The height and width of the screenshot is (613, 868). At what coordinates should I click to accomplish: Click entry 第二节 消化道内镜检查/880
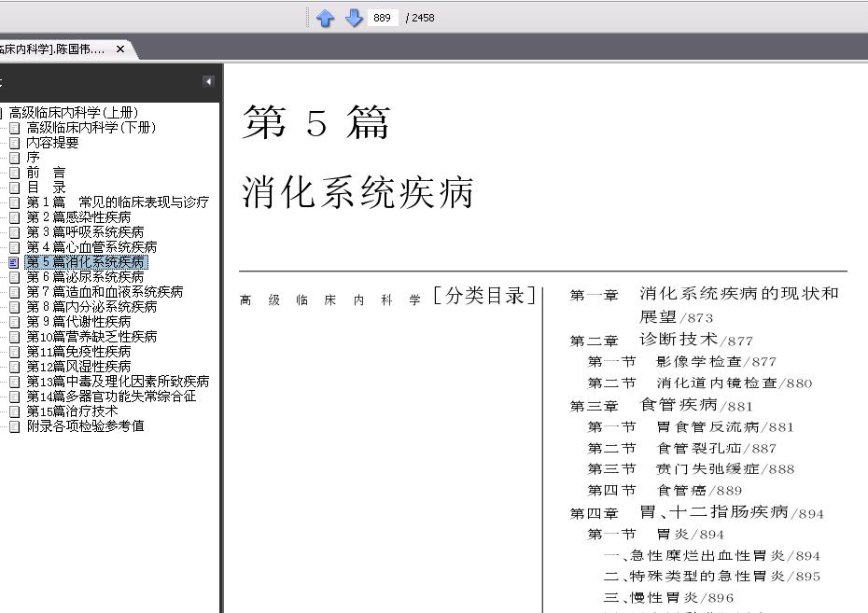(x=700, y=383)
